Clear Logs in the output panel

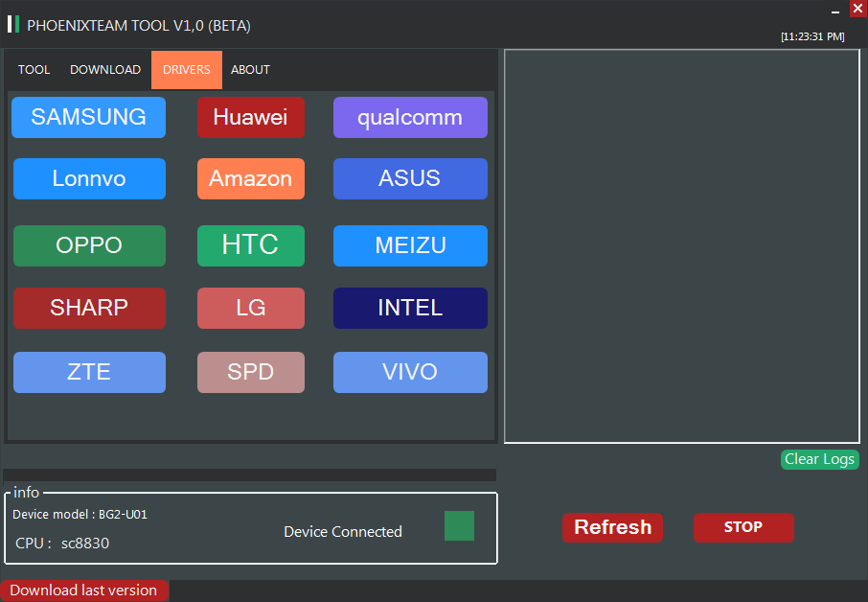(x=819, y=459)
